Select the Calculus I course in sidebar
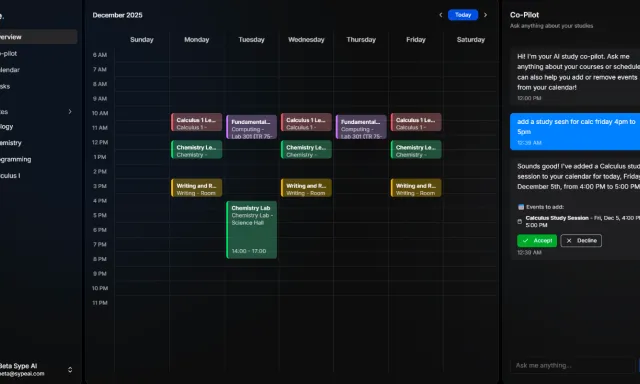 (x=10, y=176)
